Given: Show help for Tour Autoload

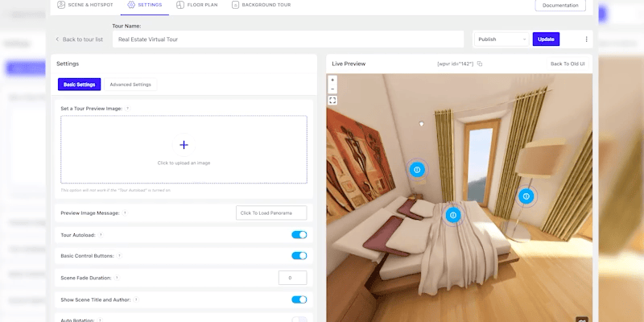Looking at the screenshot, I should (x=101, y=235).
